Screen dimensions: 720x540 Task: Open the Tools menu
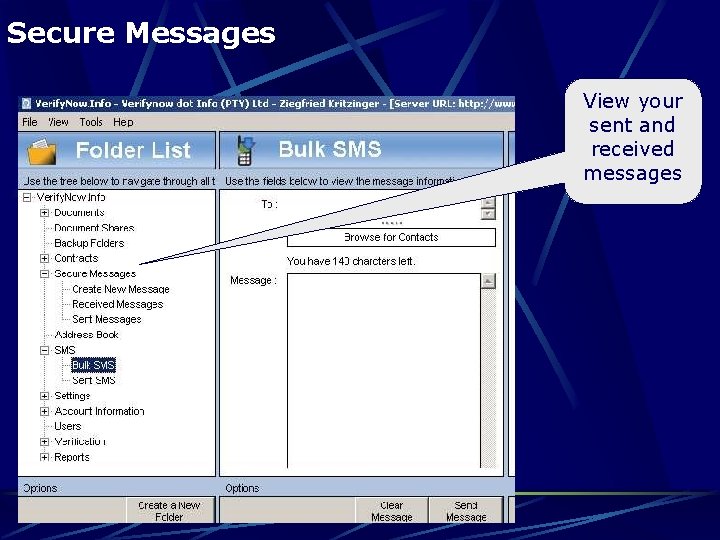pos(91,122)
